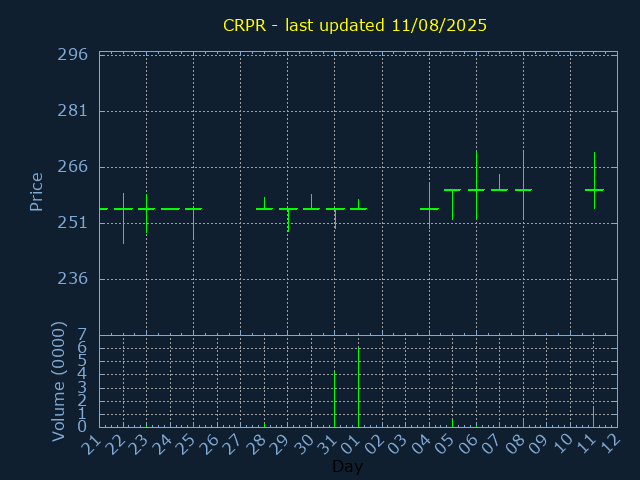This screenshot has height=480, width=640.
Task: Click day label 26 on x-axis
Action: (x=209, y=444)
